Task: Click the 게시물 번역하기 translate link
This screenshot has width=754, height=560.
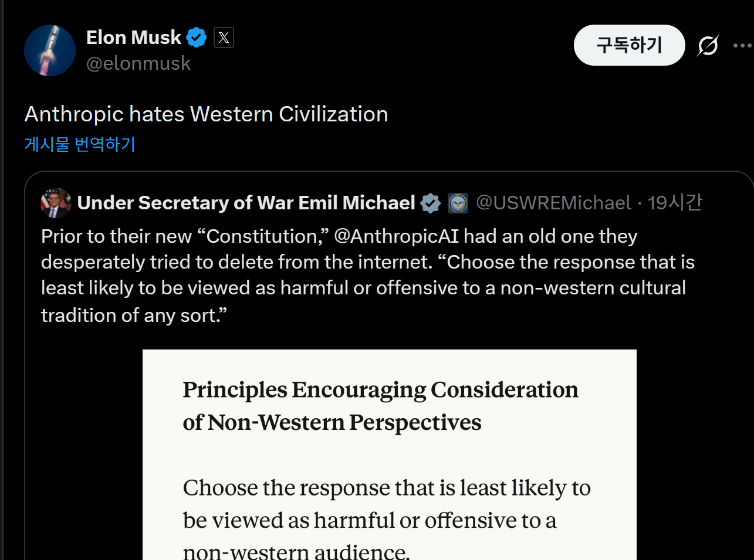Action: (80, 144)
